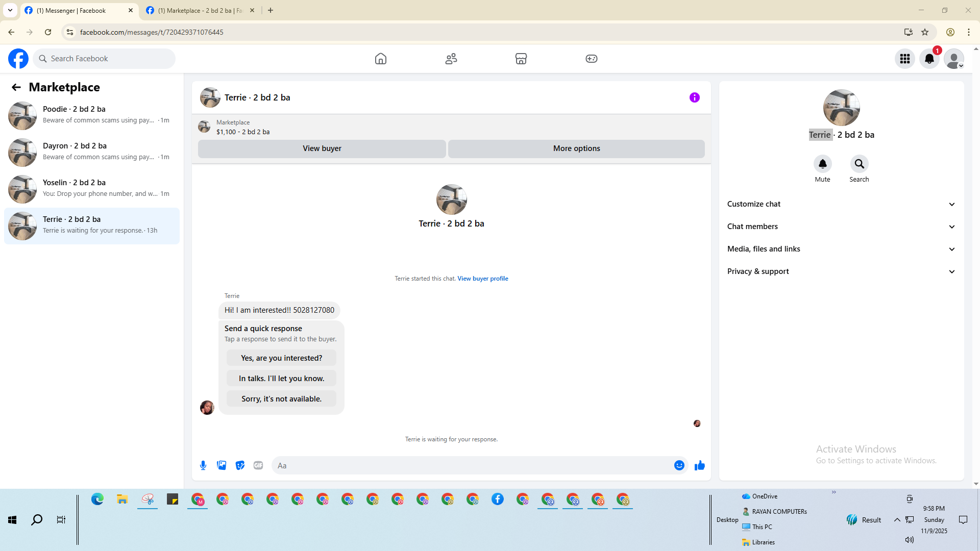The width and height of the screenshot is (980, 551).
Task: Click Terrie's message 'Hi! I am interested!! 5028127080'
Action: [x=279, y=310]
